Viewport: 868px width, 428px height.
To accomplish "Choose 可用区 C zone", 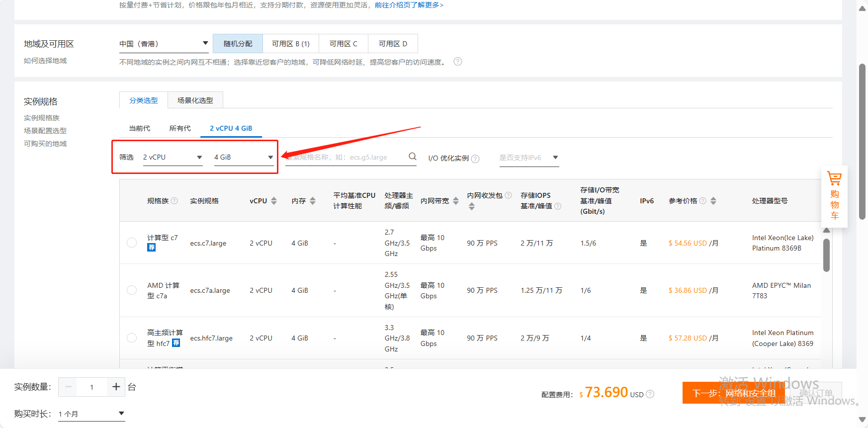I will coord(344,44).
